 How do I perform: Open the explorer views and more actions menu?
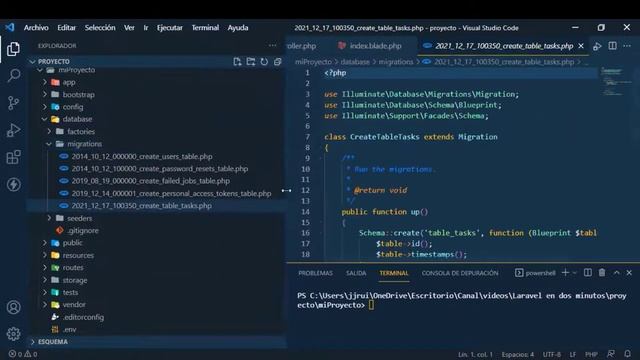[272, 46]
